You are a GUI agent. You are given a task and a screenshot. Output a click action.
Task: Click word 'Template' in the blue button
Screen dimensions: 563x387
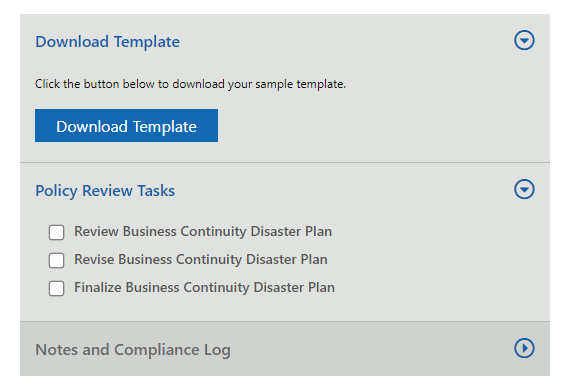click(165, 127)
